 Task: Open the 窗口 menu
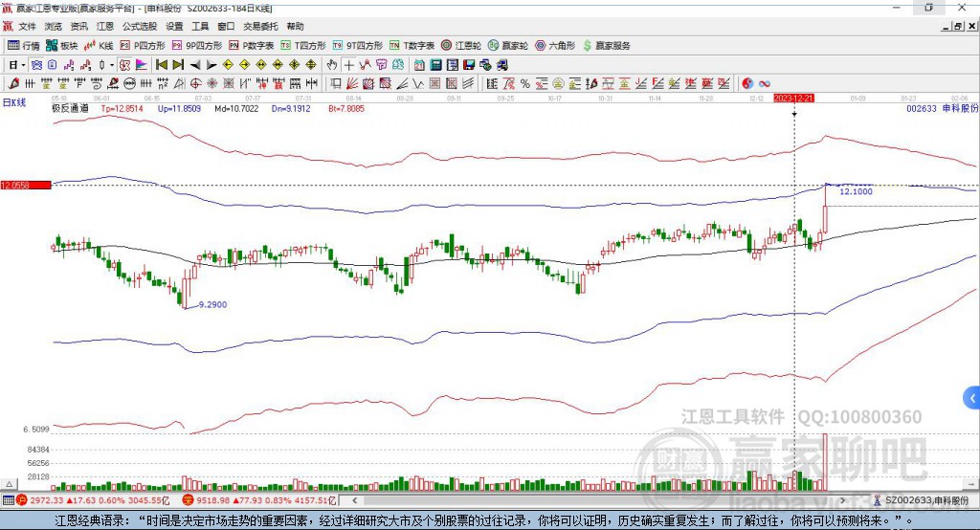point(226,26)
